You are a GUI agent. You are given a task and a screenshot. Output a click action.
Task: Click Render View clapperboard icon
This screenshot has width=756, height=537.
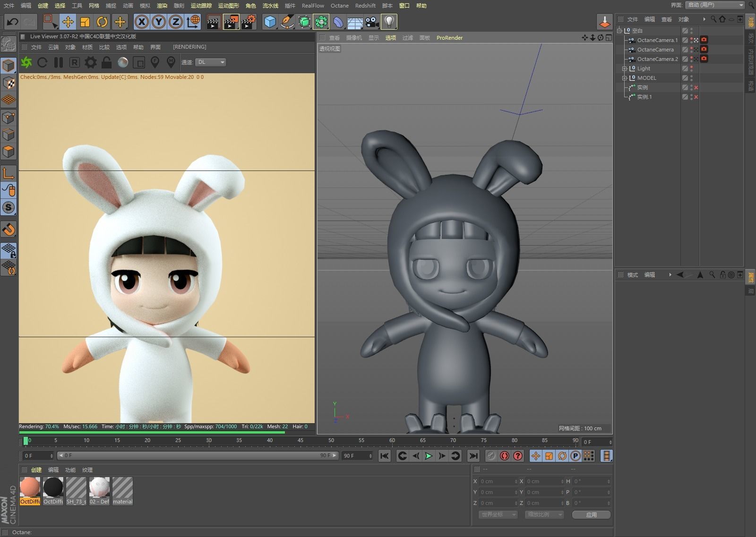213,22
